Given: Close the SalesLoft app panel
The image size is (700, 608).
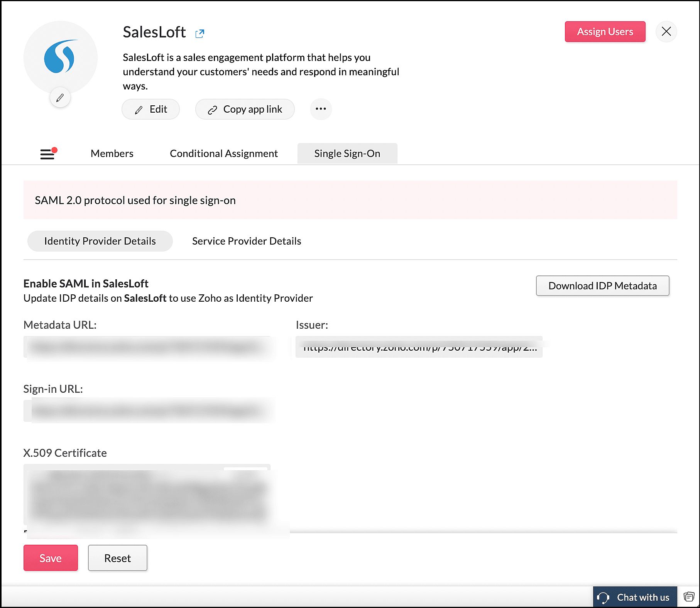Looking at the screenshot, I should 666,32.
